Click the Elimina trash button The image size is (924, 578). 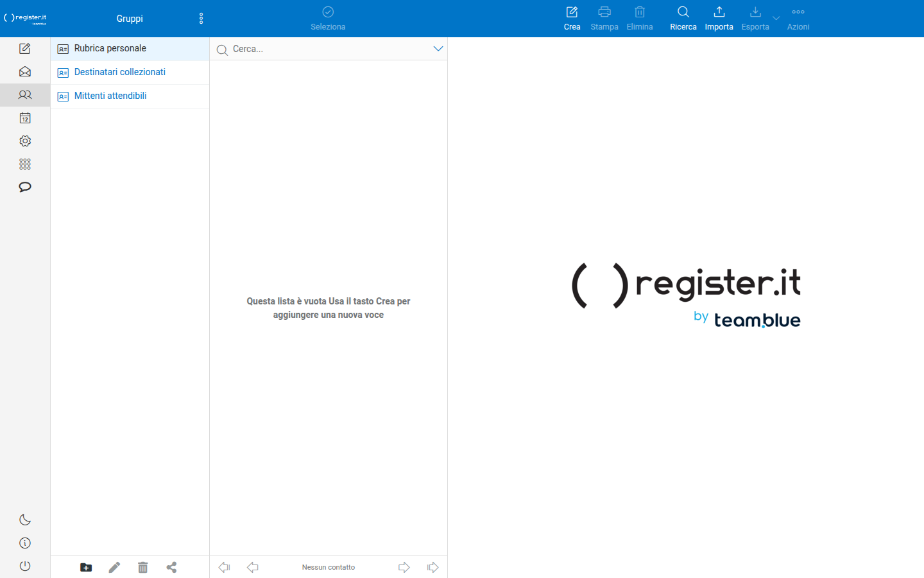[640, 19]
